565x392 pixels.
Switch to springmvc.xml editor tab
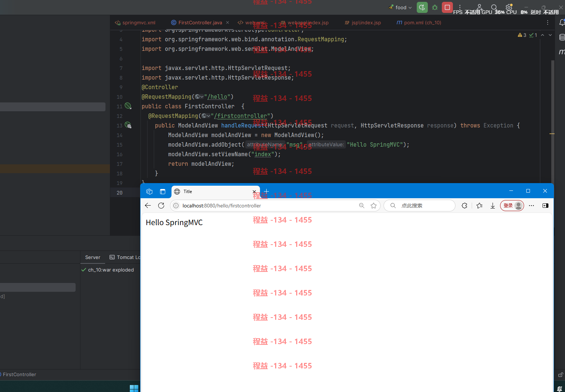135,22
